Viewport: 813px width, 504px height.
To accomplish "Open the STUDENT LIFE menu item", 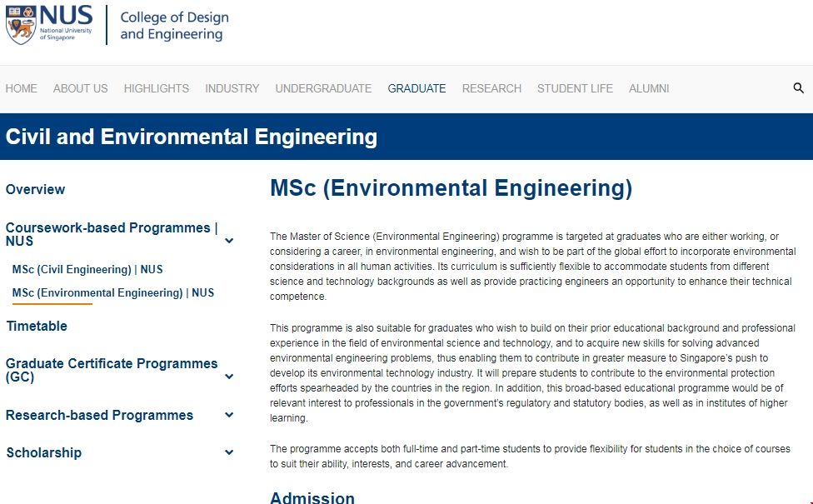I will point(575,88).
